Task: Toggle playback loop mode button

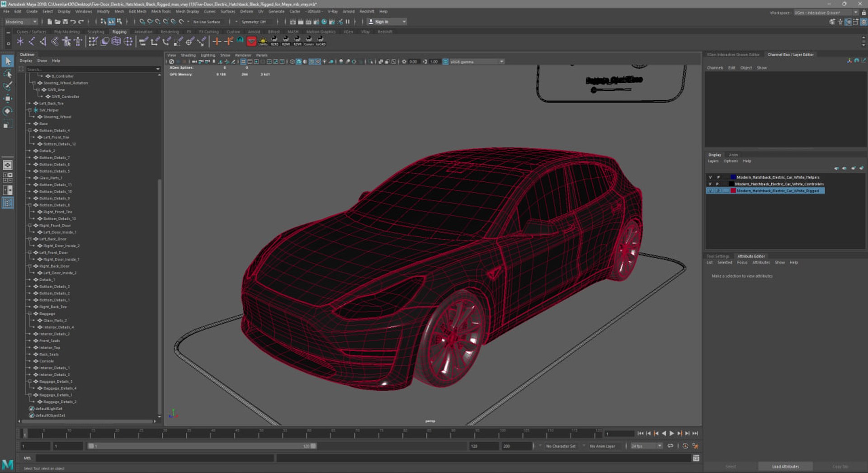Action: 670,446
